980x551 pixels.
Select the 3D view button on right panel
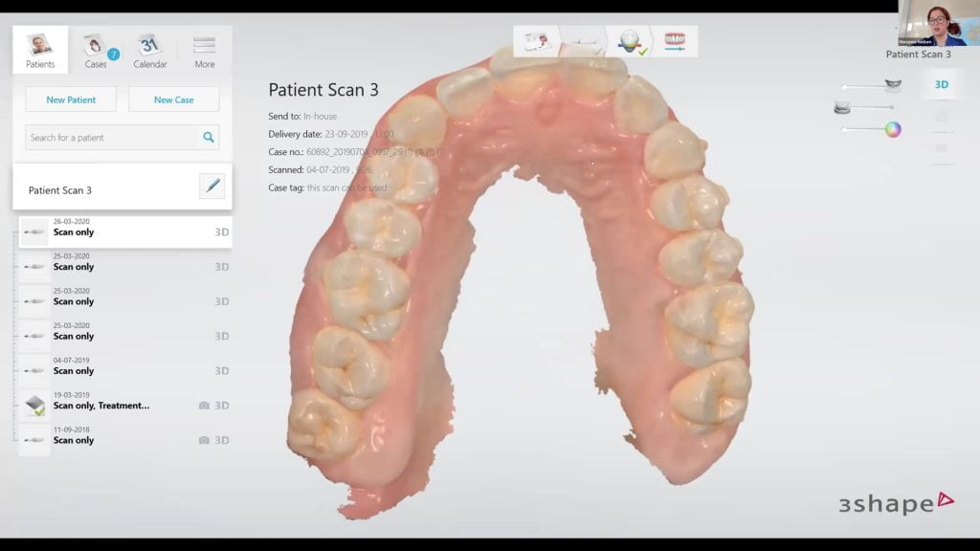941,84
